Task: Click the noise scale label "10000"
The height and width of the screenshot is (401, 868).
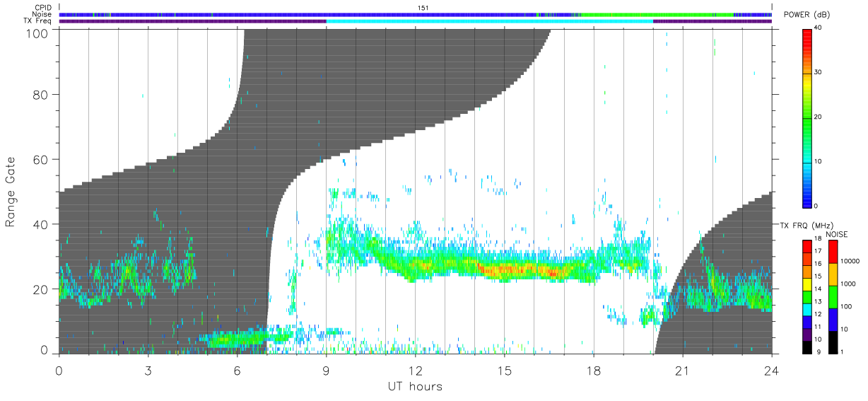Action: point(851,261)
